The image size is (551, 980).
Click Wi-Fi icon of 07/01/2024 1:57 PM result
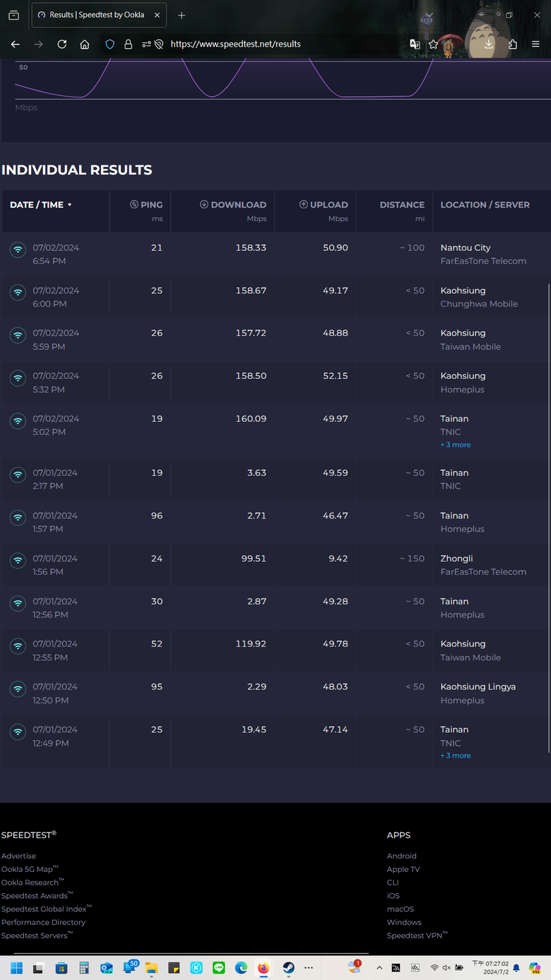(x=18, y=518)
